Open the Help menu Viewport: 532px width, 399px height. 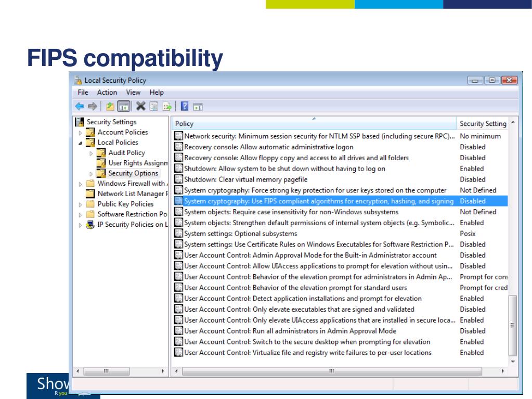tap(157, 92)
